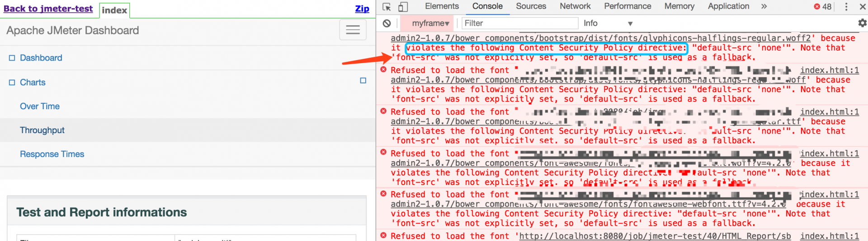
Task: Open the Dashboard menu link
Action: click(41, 58)
